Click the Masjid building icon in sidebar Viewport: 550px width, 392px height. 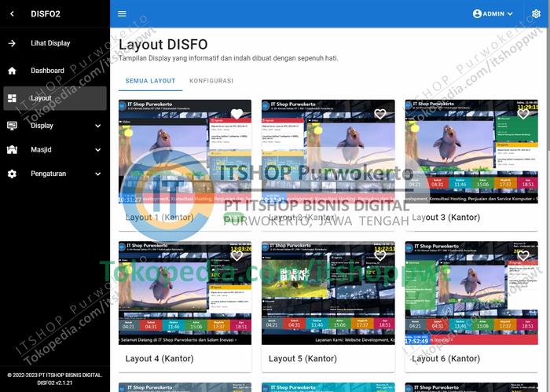pyautogui.click(x=12, y=149)
